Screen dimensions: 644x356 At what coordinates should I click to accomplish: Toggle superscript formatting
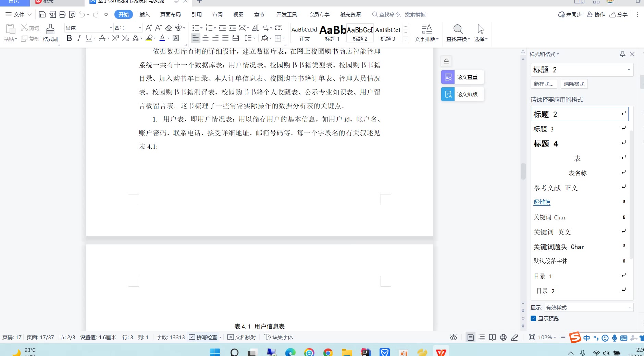coord(116,38)
